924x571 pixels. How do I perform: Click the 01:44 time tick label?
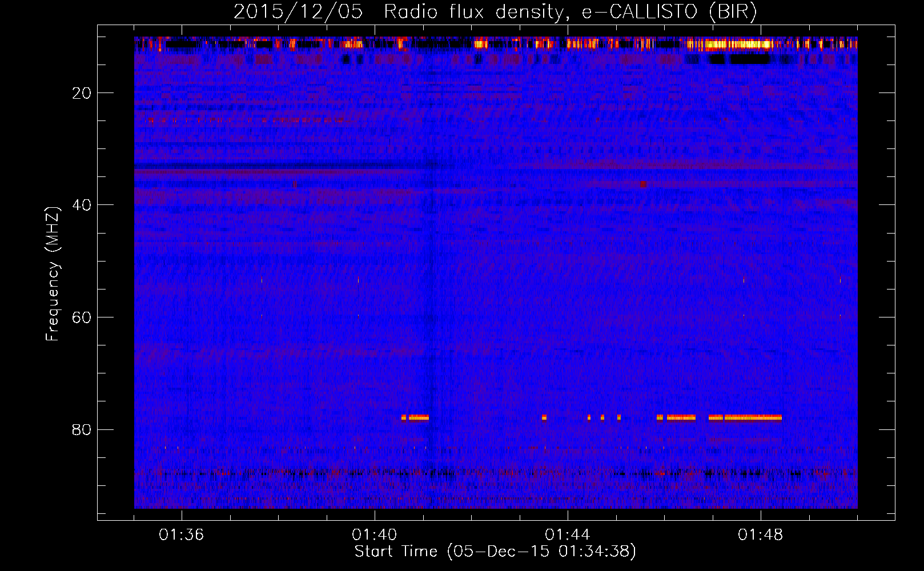click(568, 534)
